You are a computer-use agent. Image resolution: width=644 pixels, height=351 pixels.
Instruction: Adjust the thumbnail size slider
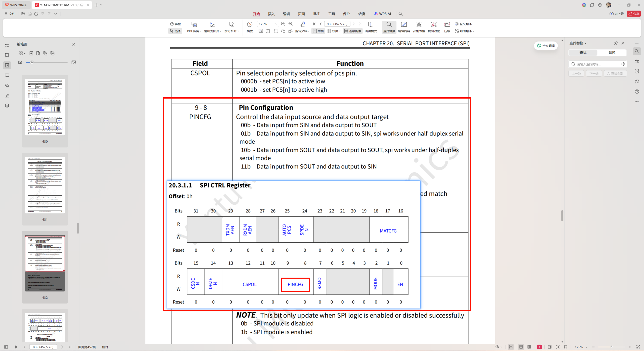click(x=47, y=62)
